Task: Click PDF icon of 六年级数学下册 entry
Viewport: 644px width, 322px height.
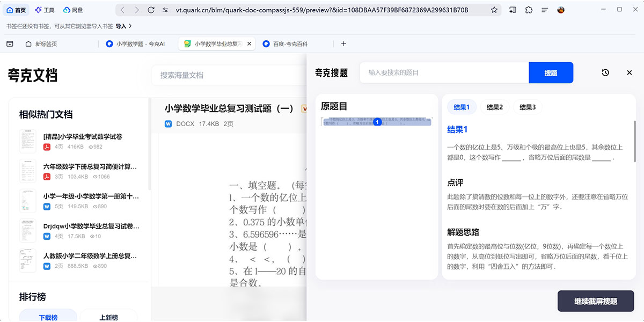Action: pos(47,177)
